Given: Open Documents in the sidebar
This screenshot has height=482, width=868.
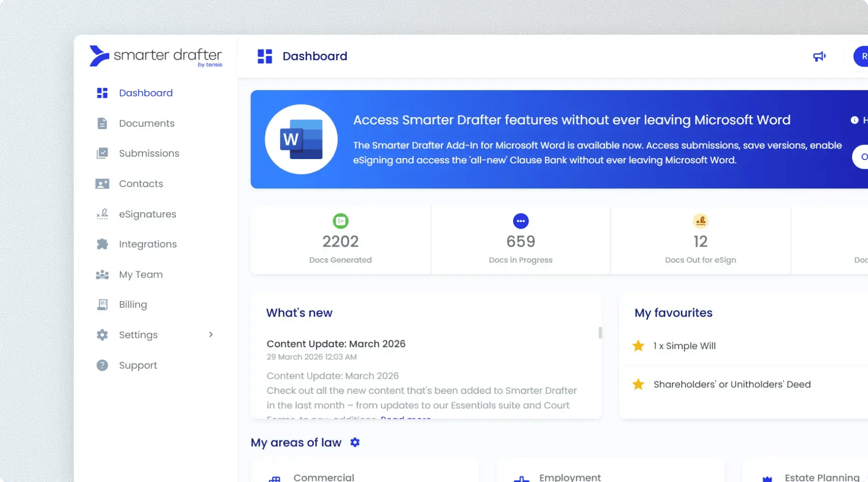Looking at the screenshot, I should point(147,123).
